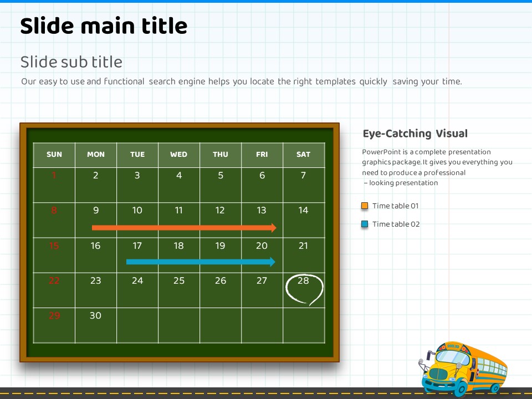
Task: Click the red date 22 cell
Action: click(54, 289)
